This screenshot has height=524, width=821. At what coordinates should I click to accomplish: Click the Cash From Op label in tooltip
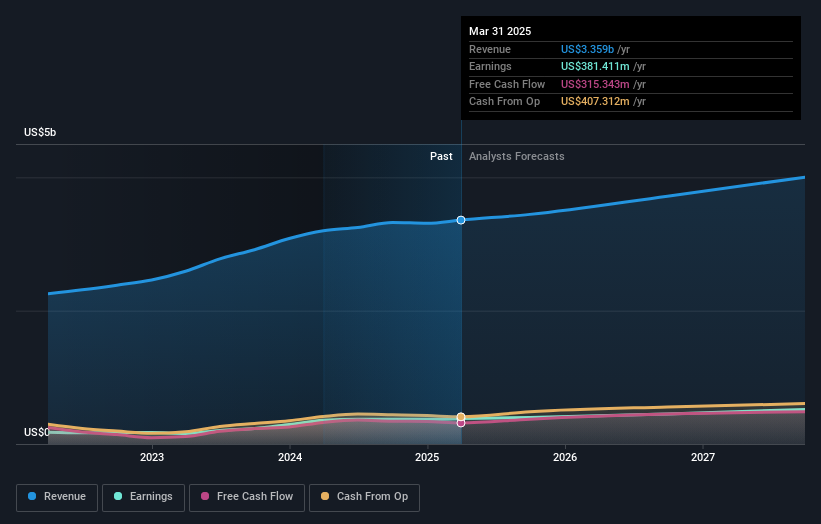[x=504, y=102]
